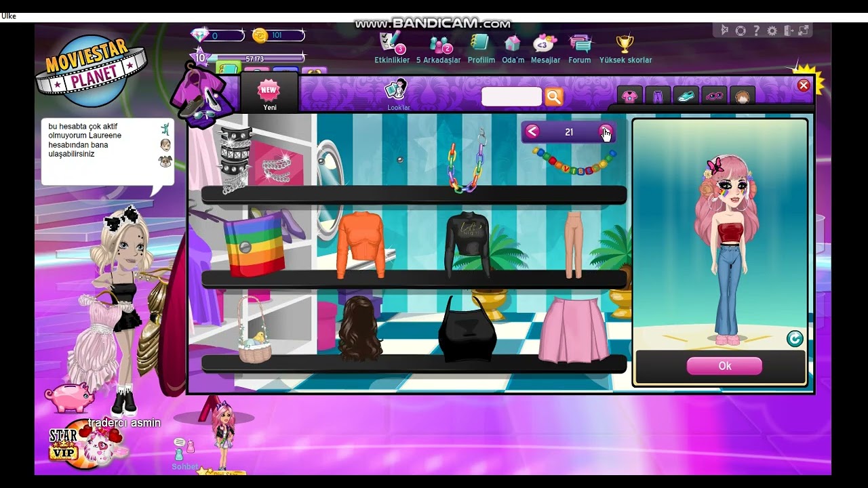The height and width of the screenshot is (488, 868).
Task: Confirm outfit with the Ok button
Action: (724, 366)
